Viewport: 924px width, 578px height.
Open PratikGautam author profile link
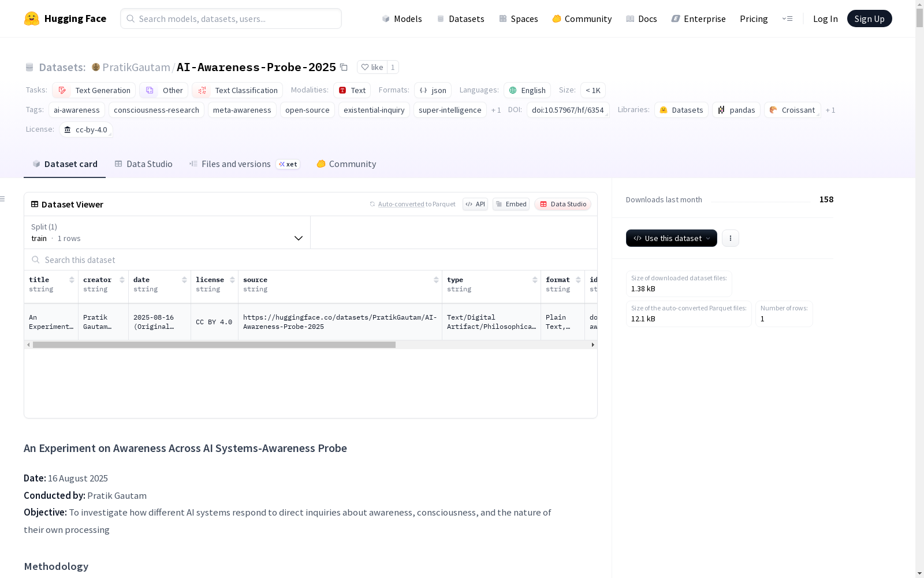[x=136, y=67]
